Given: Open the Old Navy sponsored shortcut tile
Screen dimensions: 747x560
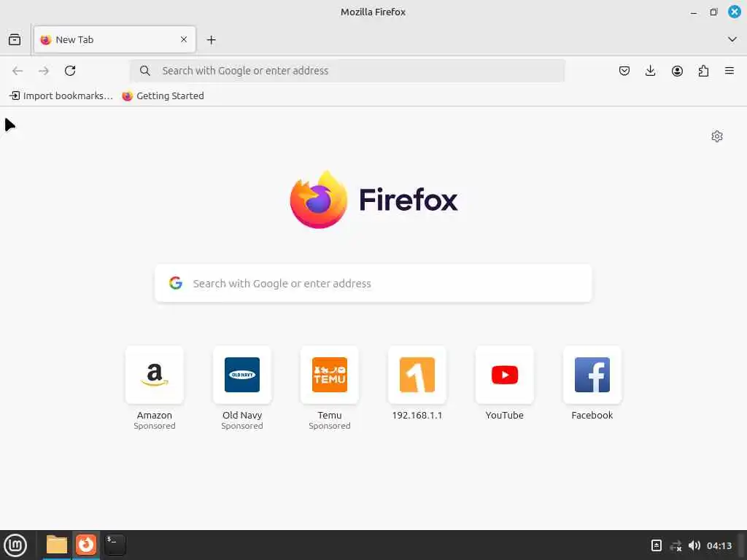Looking at the screenshot, I should pyautogui.click(x=242, y=375).
